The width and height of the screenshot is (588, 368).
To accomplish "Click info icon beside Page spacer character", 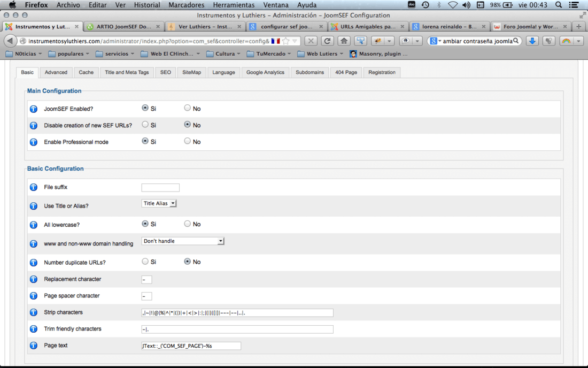I will pyautogui.click(x=34, y=296).
